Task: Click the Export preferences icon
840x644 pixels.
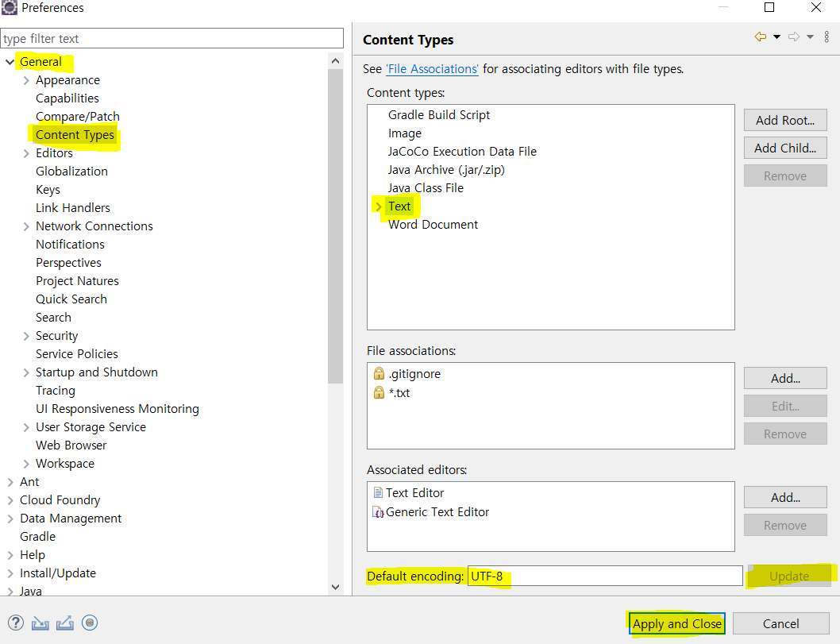Action: pos(65,623)
